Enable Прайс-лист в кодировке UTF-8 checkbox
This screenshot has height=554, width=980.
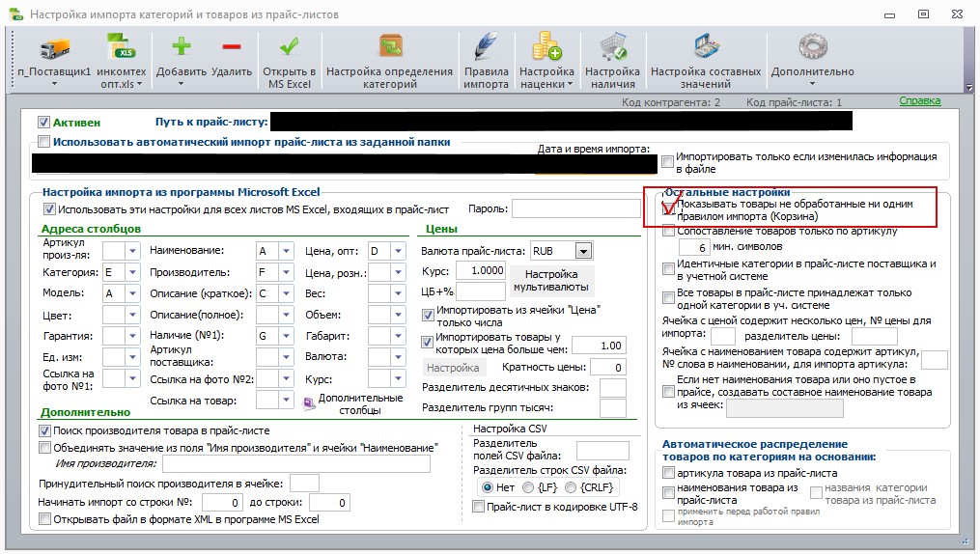coord(478,507)
